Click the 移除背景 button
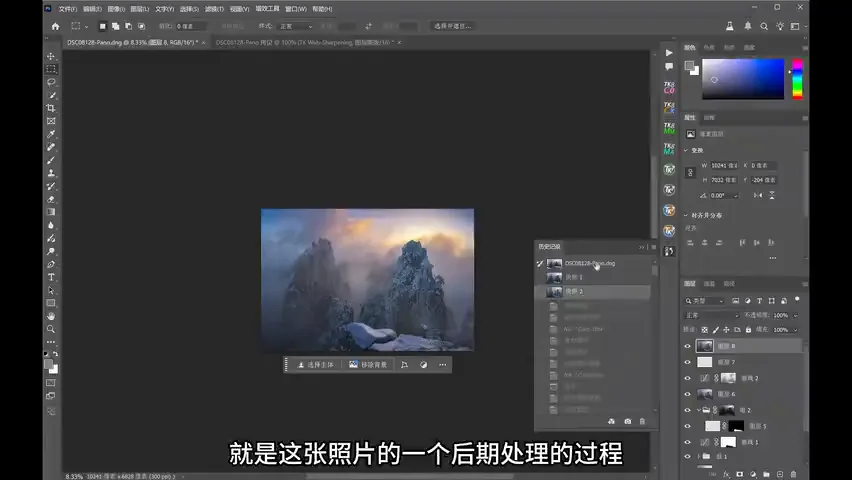This screenshot has width=852, height=480. [368, 365]
